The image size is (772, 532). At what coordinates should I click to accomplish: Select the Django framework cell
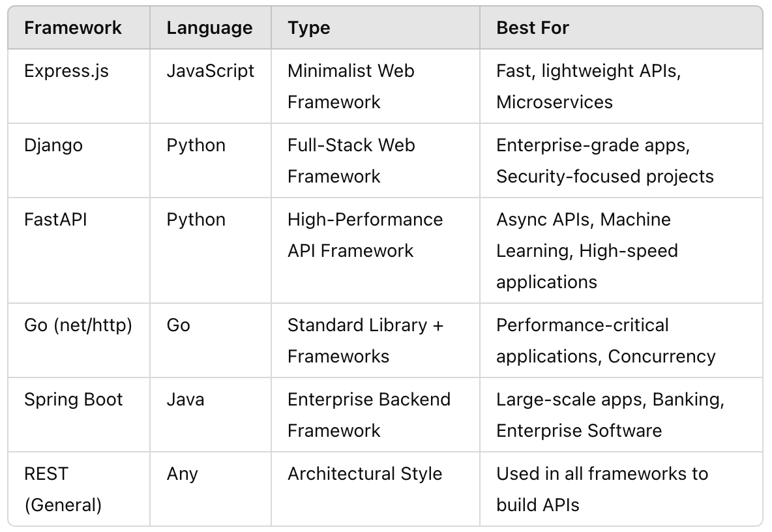tap(53, 145)
